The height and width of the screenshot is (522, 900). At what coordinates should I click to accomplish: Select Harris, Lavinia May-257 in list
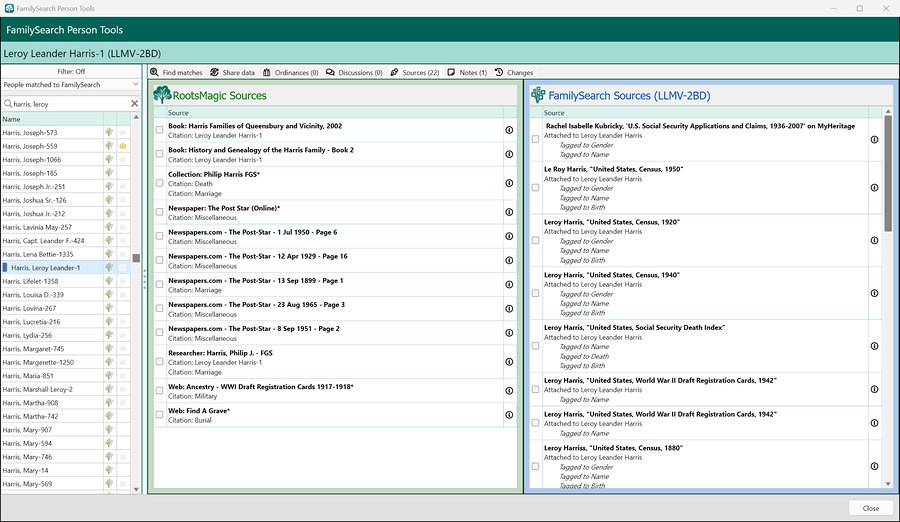click(x=52, y=227)
